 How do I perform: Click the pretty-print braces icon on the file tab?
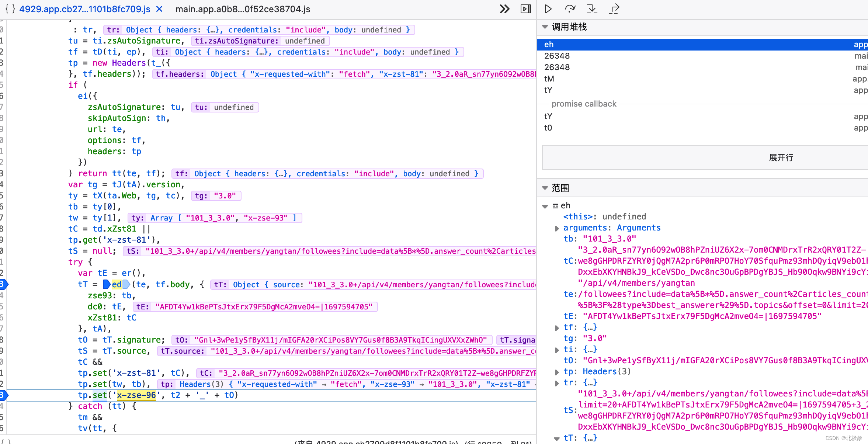[x=10, y=9]
